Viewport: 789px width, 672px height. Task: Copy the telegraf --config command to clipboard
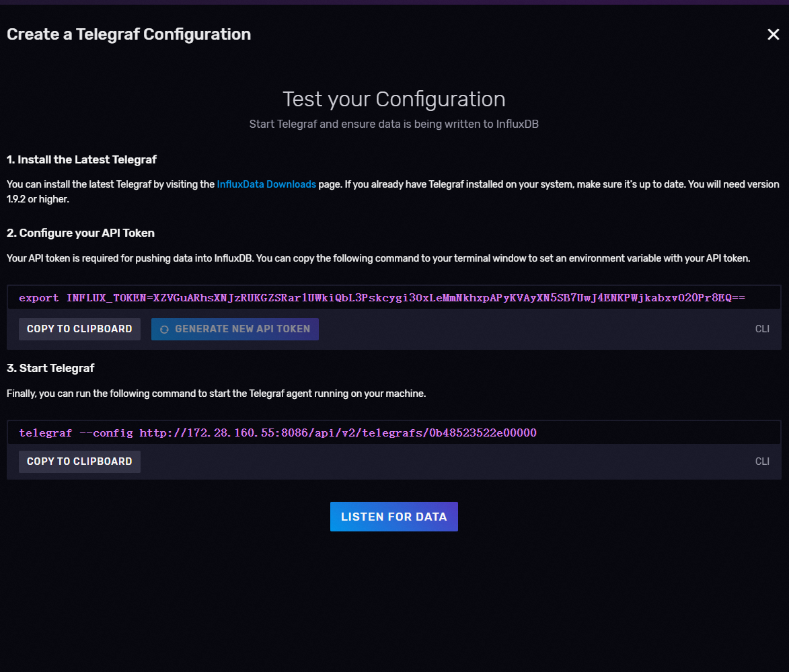pyautogui.click(x=79, y=461)
